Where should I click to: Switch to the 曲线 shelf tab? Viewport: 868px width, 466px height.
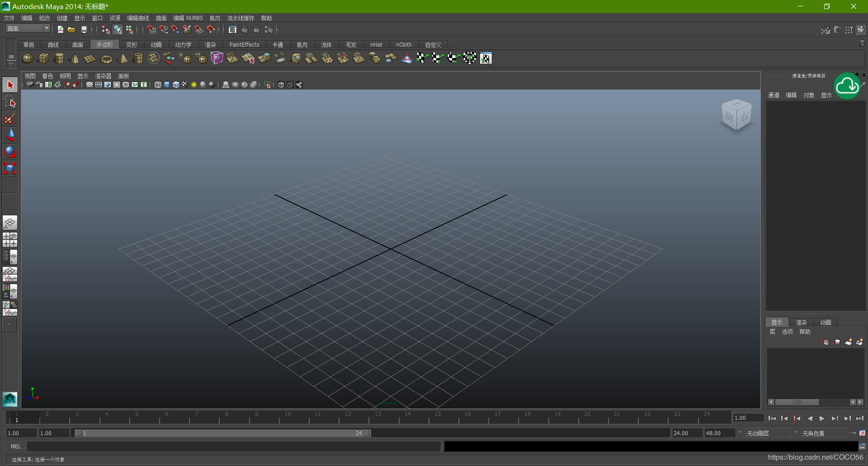point(53,44)
